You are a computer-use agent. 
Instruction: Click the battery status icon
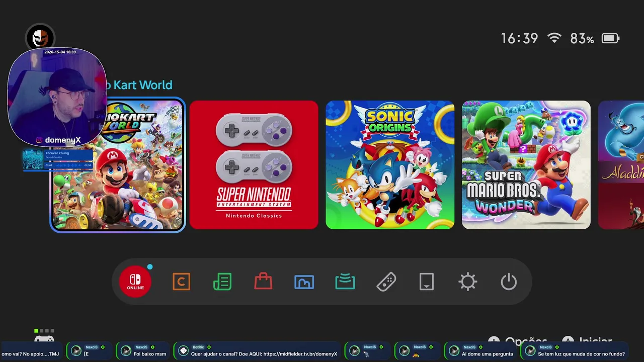pyautogui.click(x=610, y=38)
